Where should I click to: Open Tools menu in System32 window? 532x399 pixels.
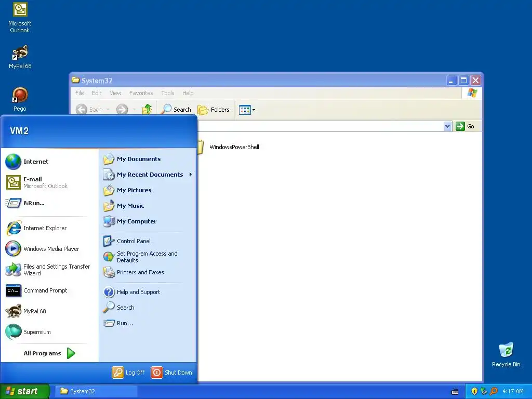168,93
